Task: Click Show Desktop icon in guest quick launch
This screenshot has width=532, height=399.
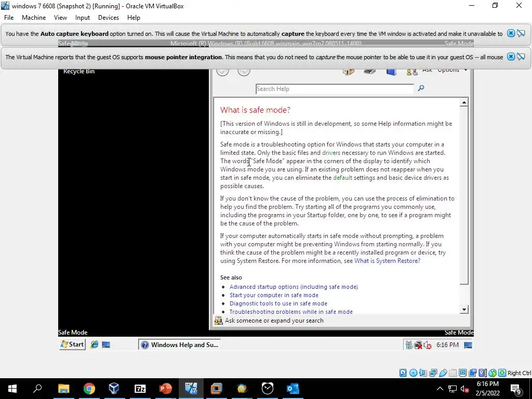Action: (106, 345)
